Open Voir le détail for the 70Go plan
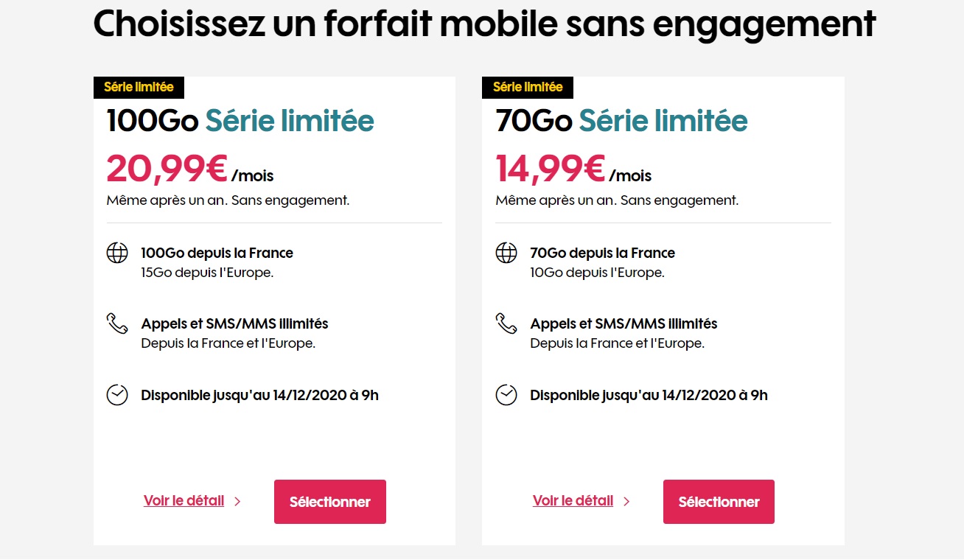Image resolution: width=964 pixels, height=560 pixels. click(573, 501)
